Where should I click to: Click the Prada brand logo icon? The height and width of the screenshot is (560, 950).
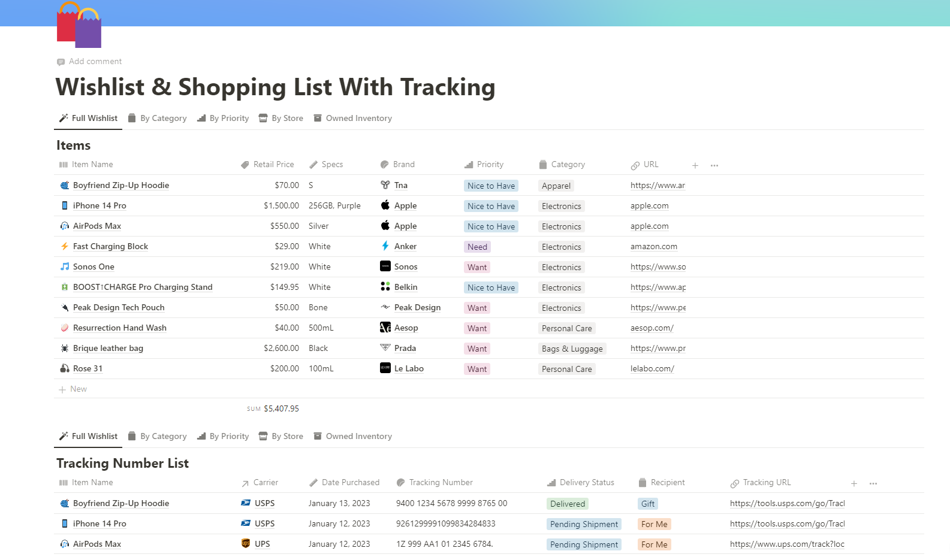385,348
